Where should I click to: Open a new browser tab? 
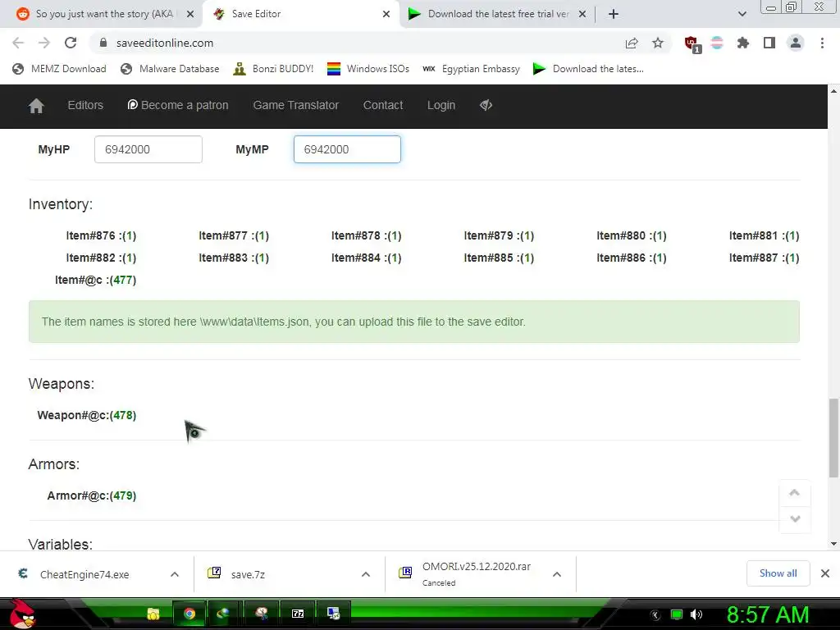click(614, 14)
